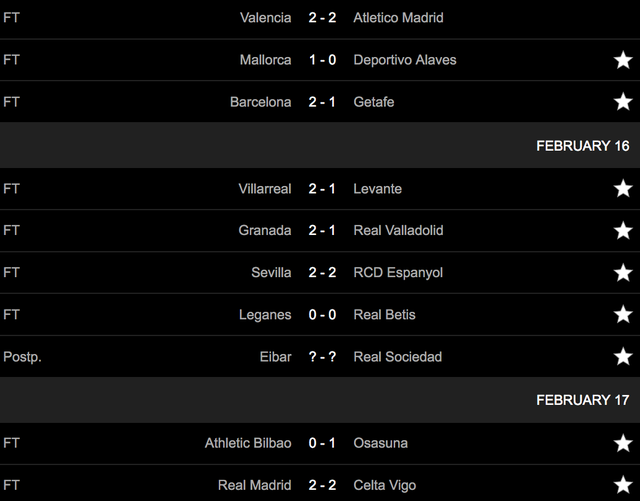
Task: Open Valencia 2 - 2 Atletico Madrid score
Action: pyautogui.click(x=322, y=18)
